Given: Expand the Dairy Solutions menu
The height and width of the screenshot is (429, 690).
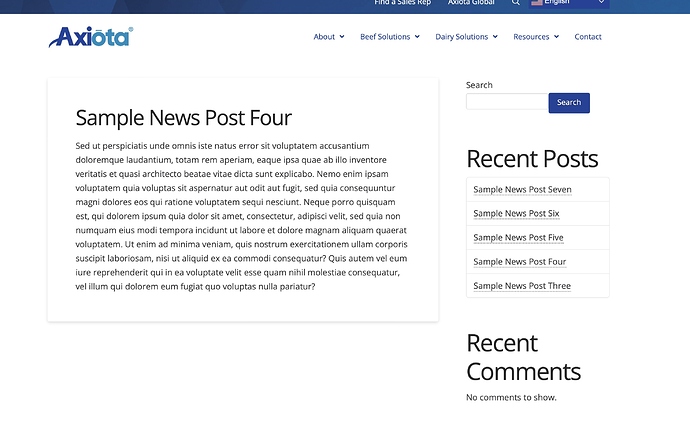Looking at the screenshot, I should click(466, 37).
